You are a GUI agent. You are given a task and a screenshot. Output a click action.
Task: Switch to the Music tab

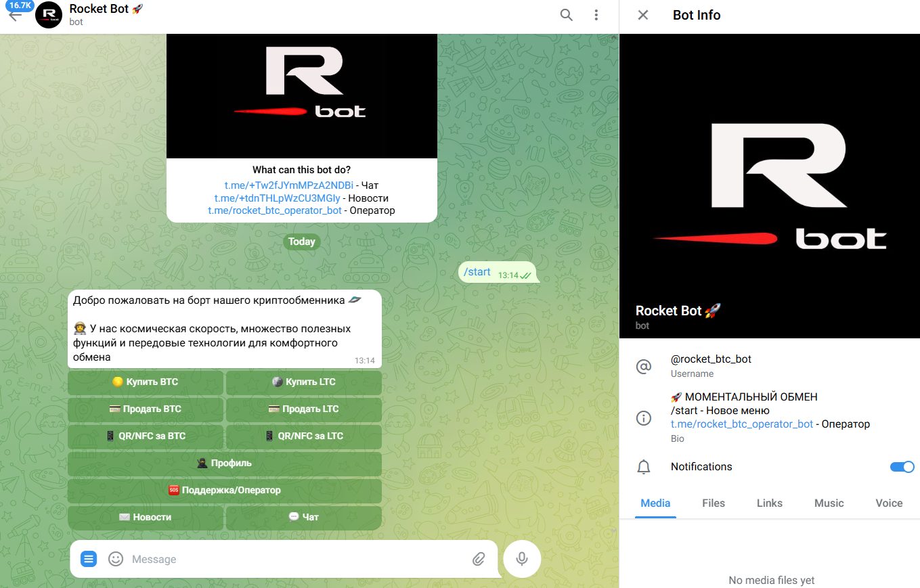(x=829, y=503)
